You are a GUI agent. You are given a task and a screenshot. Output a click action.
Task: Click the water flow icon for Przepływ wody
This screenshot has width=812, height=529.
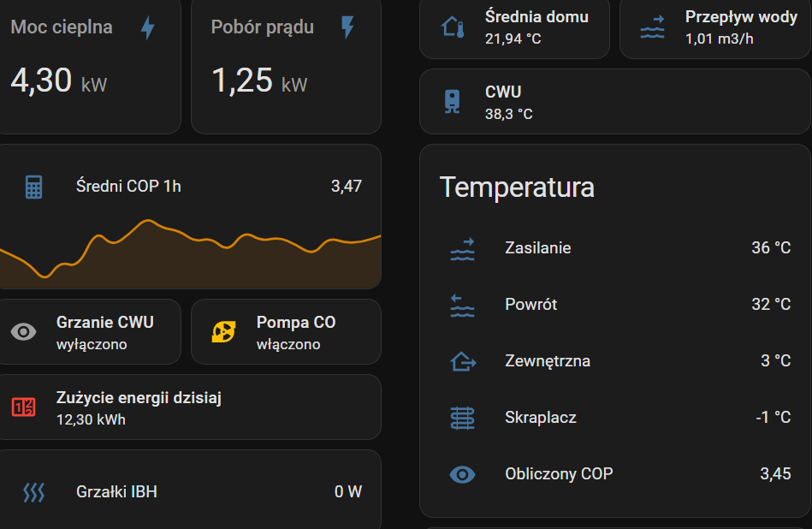[x=653, y=27]
